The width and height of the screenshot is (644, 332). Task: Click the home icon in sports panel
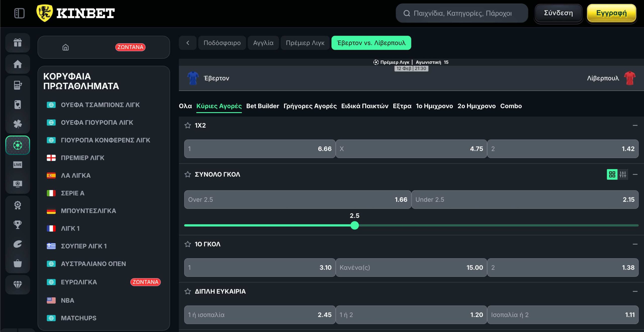[x=65, y=47]
